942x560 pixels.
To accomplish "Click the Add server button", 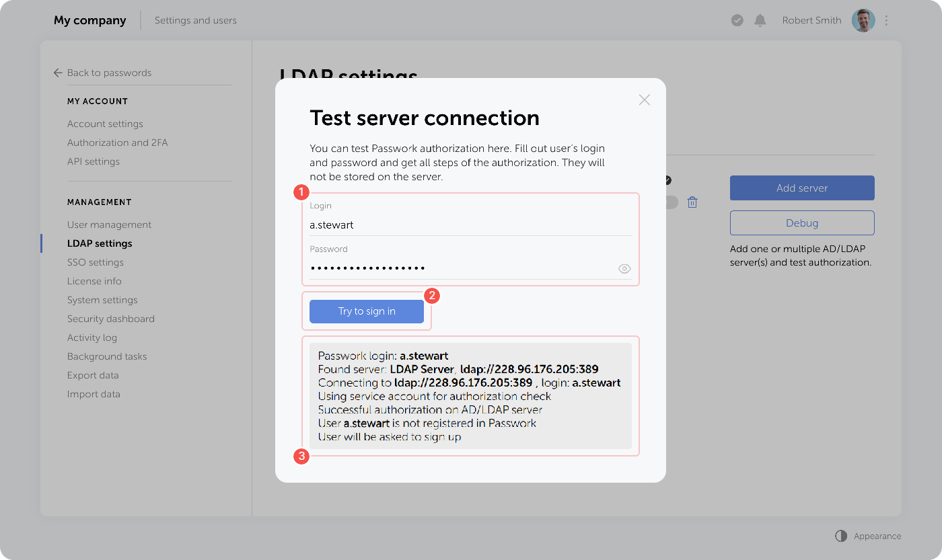I will coord(802,188).
